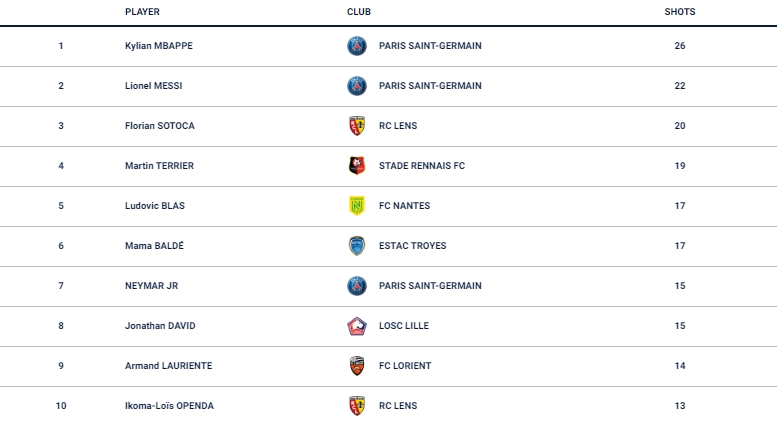777x424 pixels.
Task: Select the CLUB column header
Action: [x=359, y=12]
